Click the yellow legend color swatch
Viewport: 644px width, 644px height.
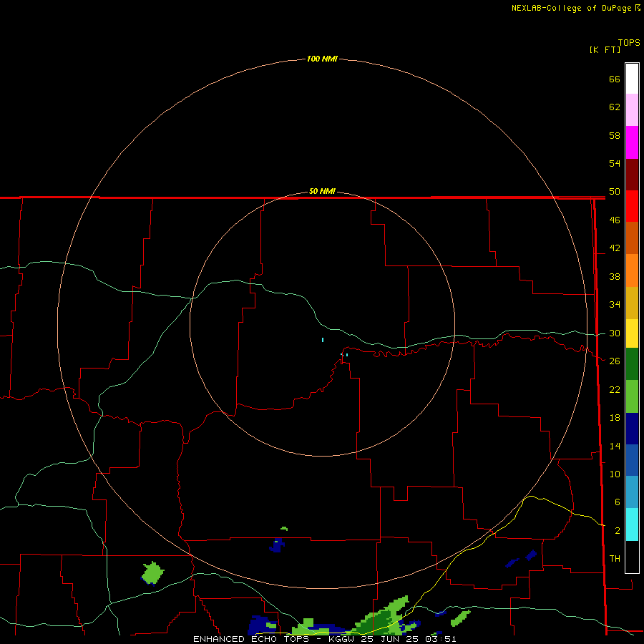click(632, 333)
